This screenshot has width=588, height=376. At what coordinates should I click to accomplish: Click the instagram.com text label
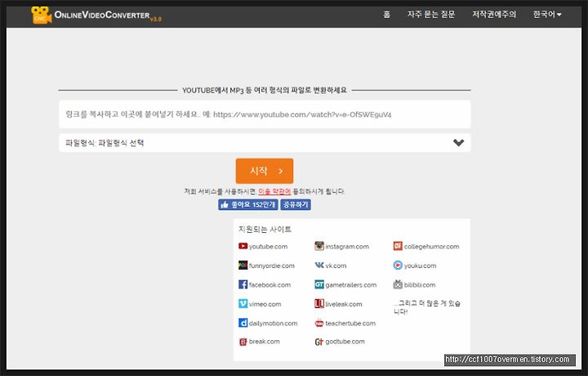(x=347, y=247)
